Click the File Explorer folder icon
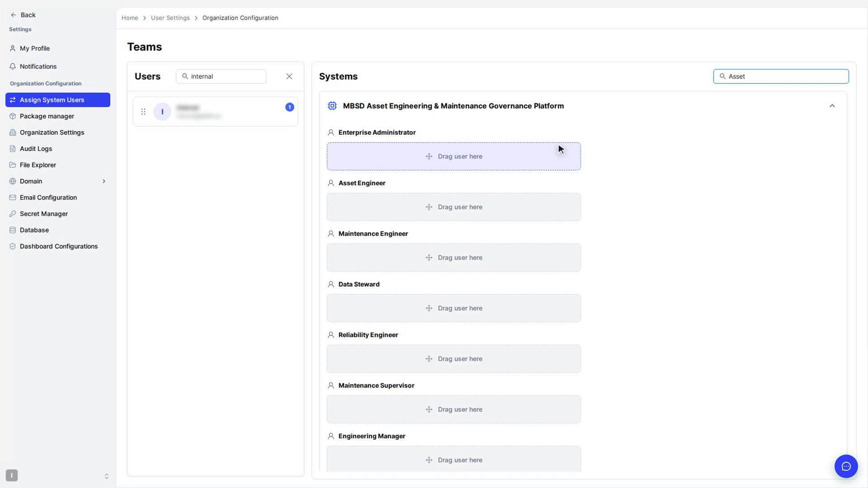This screenshot has height=488, width=868. [13, 165]
